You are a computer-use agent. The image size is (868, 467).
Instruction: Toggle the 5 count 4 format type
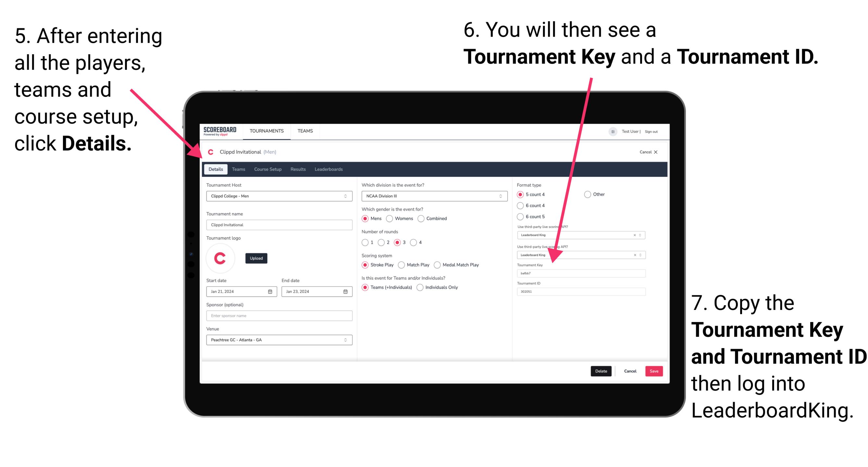(521, 194)
